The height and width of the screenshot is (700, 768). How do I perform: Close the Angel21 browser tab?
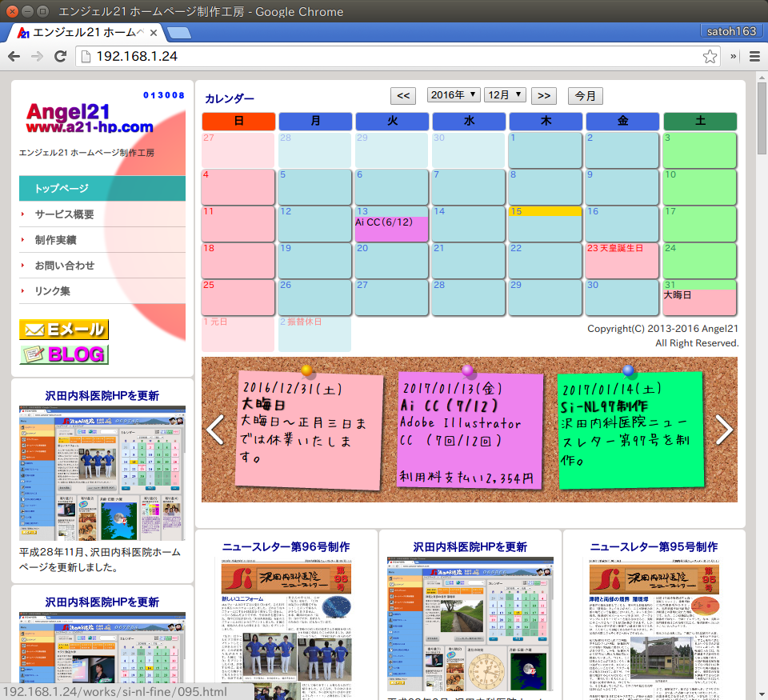click(154, 33)
